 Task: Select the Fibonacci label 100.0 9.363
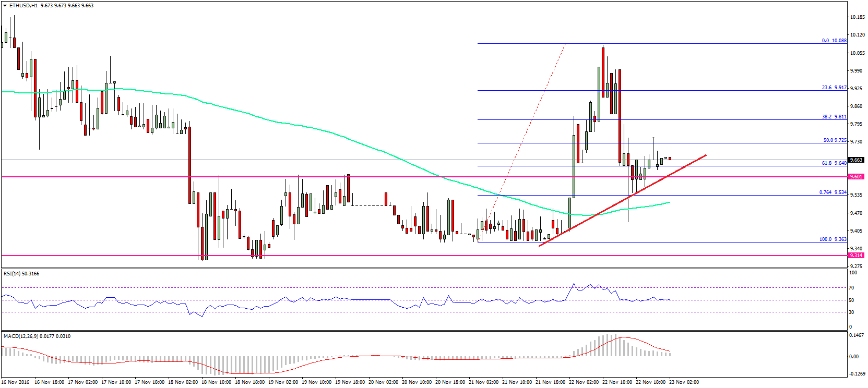coord(833,239)
